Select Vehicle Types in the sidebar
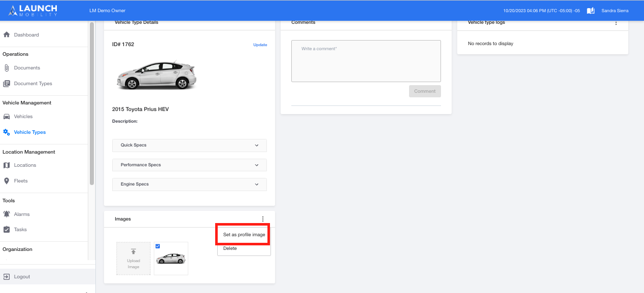644x293 pixels. 30,132
